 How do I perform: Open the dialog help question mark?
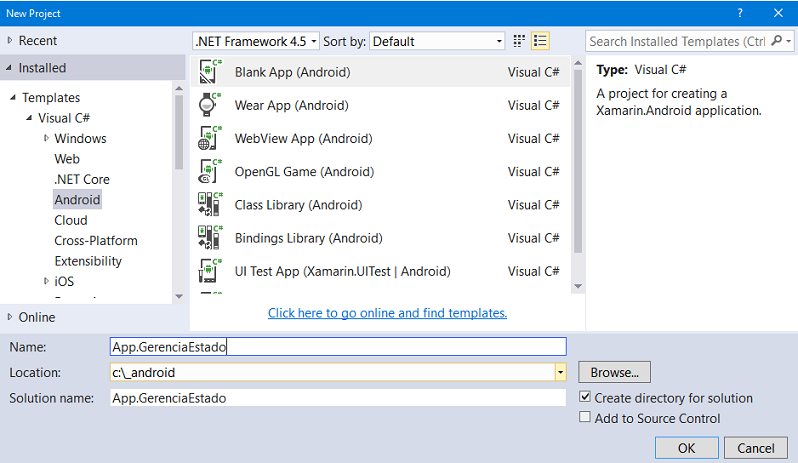tap(740, 13)
